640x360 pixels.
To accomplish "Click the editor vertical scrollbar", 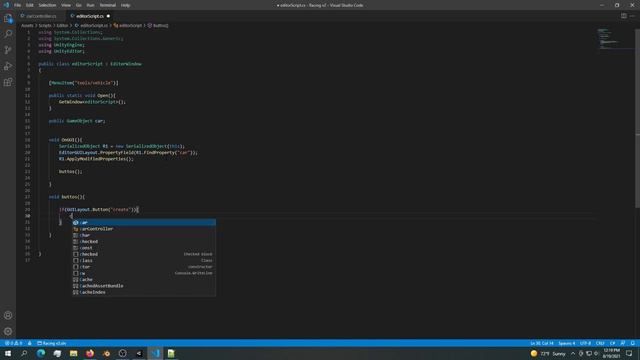I will pyautogui.click(x=637, y=118).
